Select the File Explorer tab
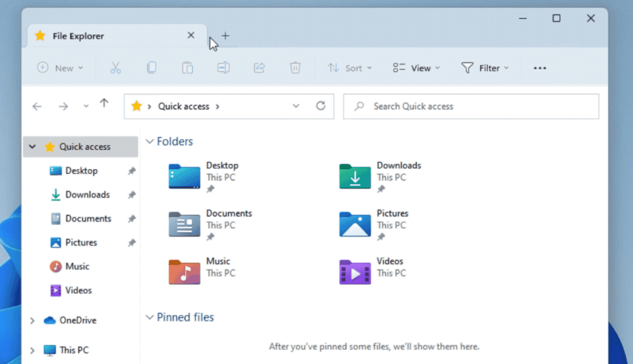This screenshot has height=364, width=633. (x=117, y=36)
